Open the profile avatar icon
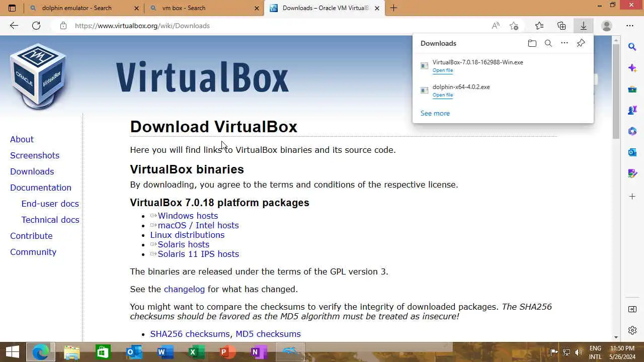 pyautogui.click(x=607, y=26)
